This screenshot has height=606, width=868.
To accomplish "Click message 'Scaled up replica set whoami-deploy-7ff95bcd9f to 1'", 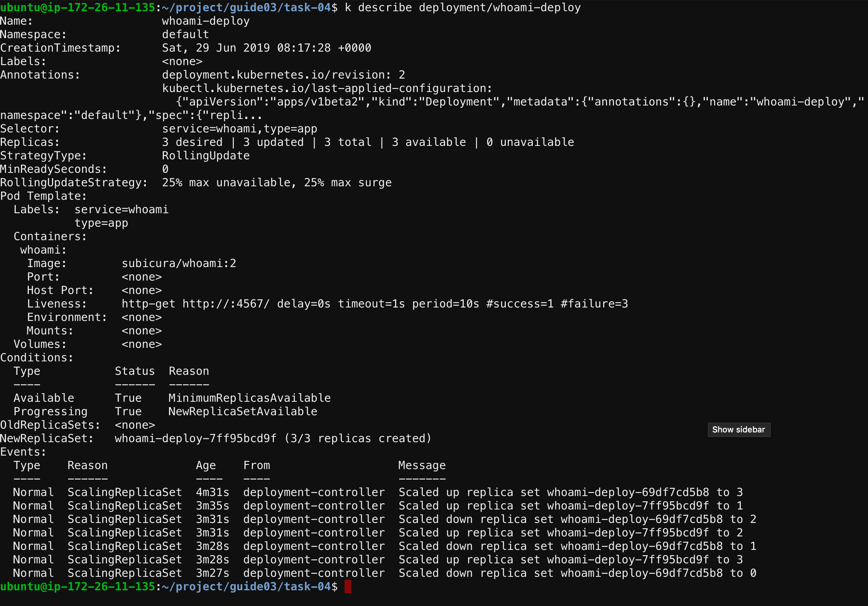I will tap(571, 506).
